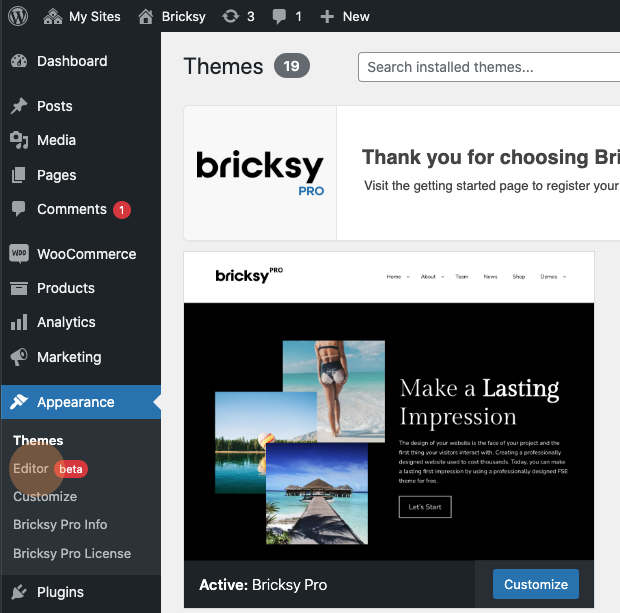This screenshot has height=613, width=620.
Task: Open Bricksy Pro Info submenu link
Action: pyautogui.click(x=60, y=524)
